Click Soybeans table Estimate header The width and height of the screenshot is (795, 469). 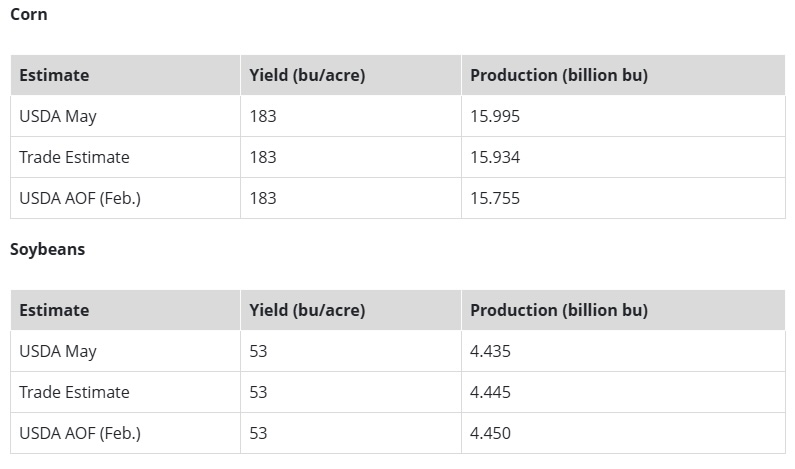pyautogui.click(x=54, y=310)
